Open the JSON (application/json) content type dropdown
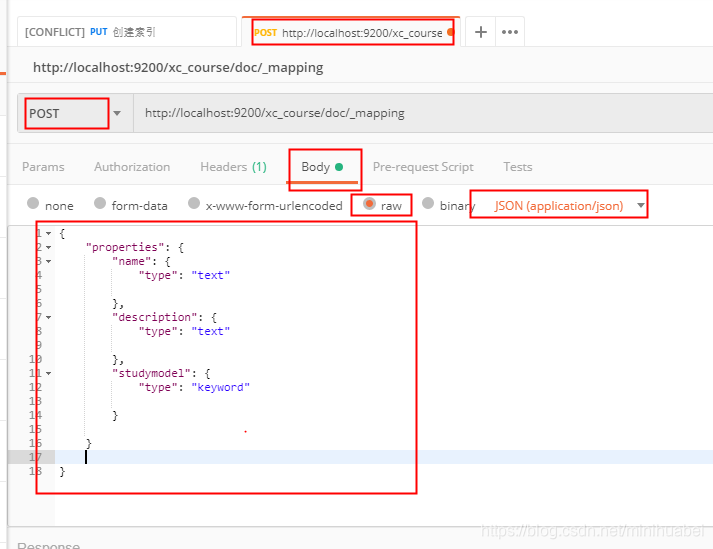Screen dimensions: 713x549 coord(569,206)
